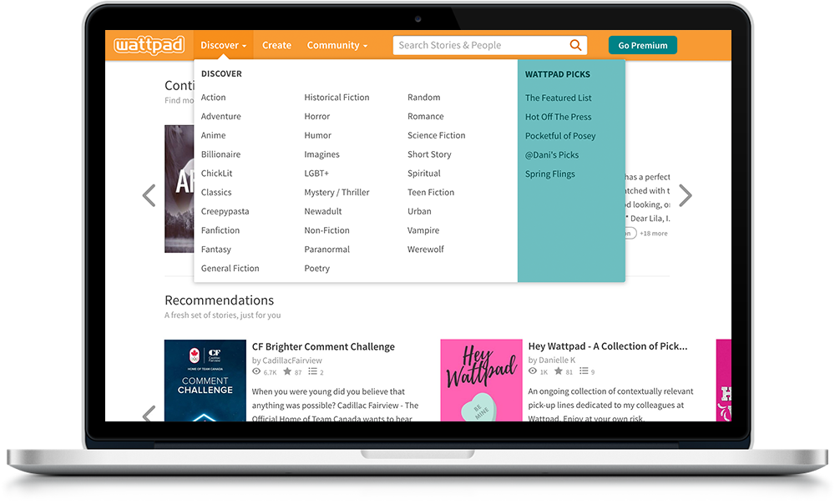Open CF Brighter Comment Challenge title
Viewport: 835px width, 504px height.
click(323, 346)
